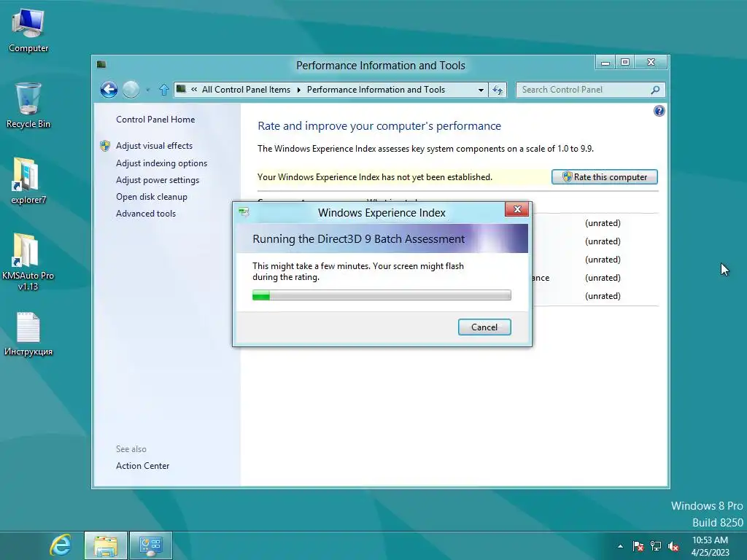
Task: Open File Explorer from taskbar
Action: point(106,545)
